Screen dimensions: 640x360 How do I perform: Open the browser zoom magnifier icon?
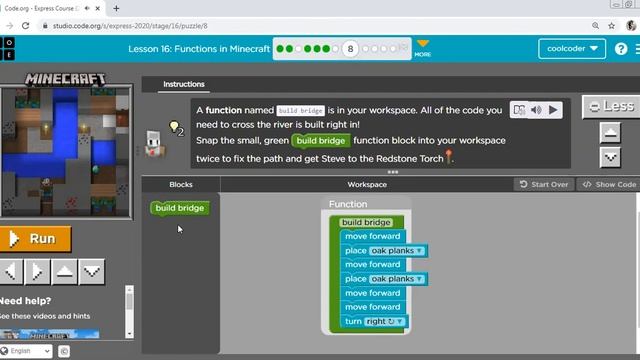[x=596, y=26]
